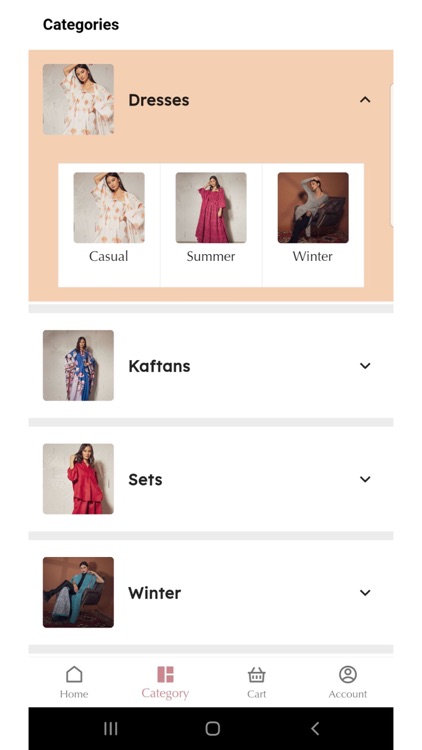The image size is (422, 750).
Task: Expand the Kaftans category chevron
Action: pos(365,365)
